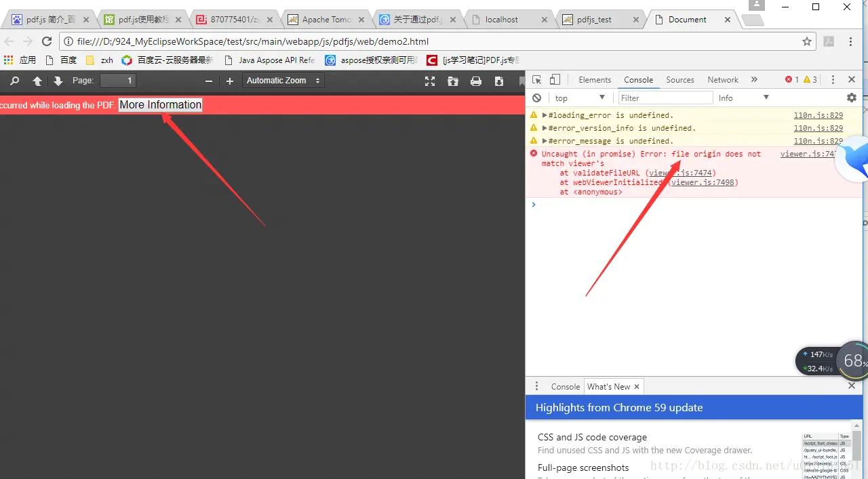This screenshot has height=479, width=868.
Task: Print the PDF document
Action: tap(476, 81)
